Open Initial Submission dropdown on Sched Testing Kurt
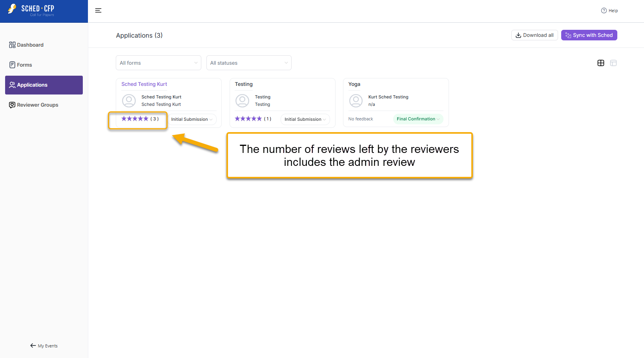The width and height of the screenshot is (644, 358). tap(192, 119)
